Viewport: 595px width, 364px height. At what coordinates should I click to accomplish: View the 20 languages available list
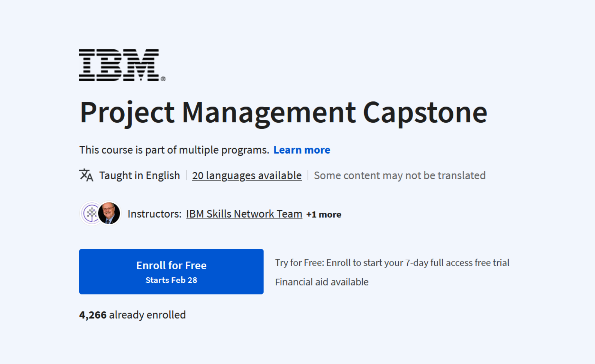247,175
